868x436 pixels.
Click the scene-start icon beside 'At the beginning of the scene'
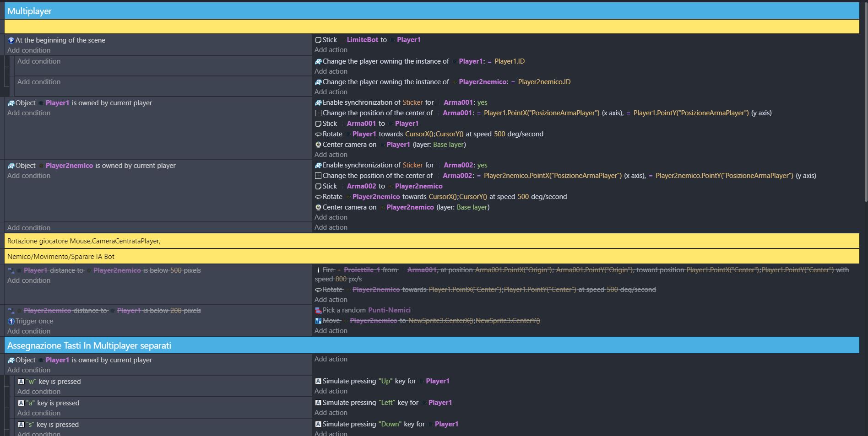click(x=11, y=40)
